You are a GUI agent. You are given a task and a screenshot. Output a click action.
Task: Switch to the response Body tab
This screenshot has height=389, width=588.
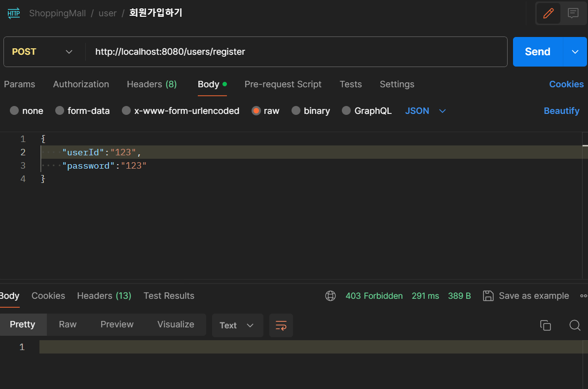pos(9,296)
